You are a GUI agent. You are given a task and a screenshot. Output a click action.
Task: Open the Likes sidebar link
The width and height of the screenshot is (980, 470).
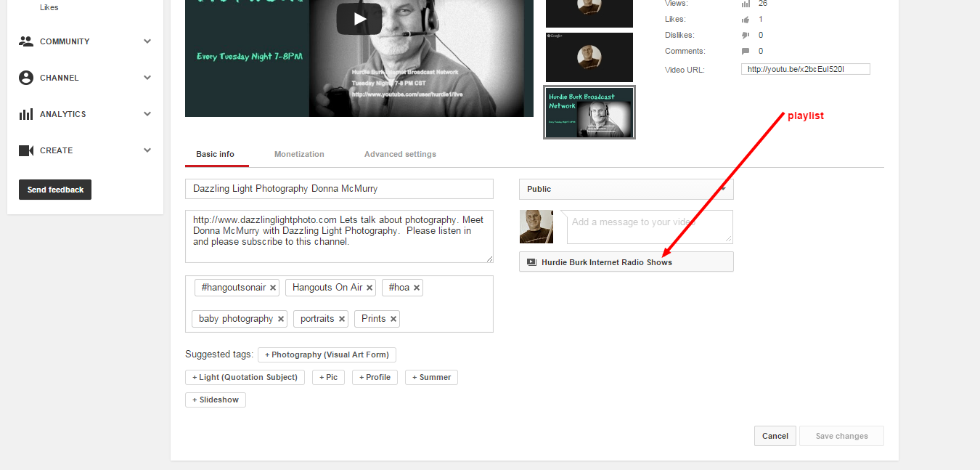(49, 7)
